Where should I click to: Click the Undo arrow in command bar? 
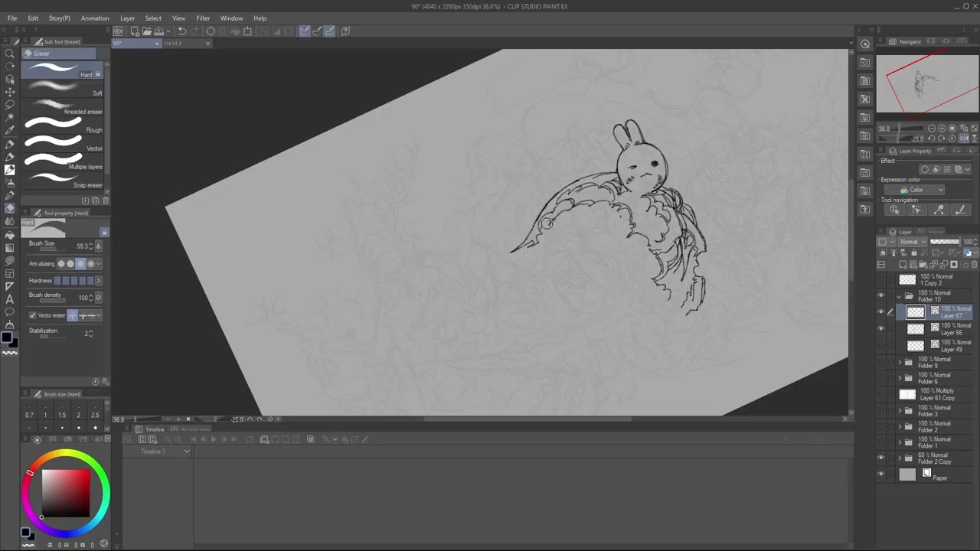[182, 31]
